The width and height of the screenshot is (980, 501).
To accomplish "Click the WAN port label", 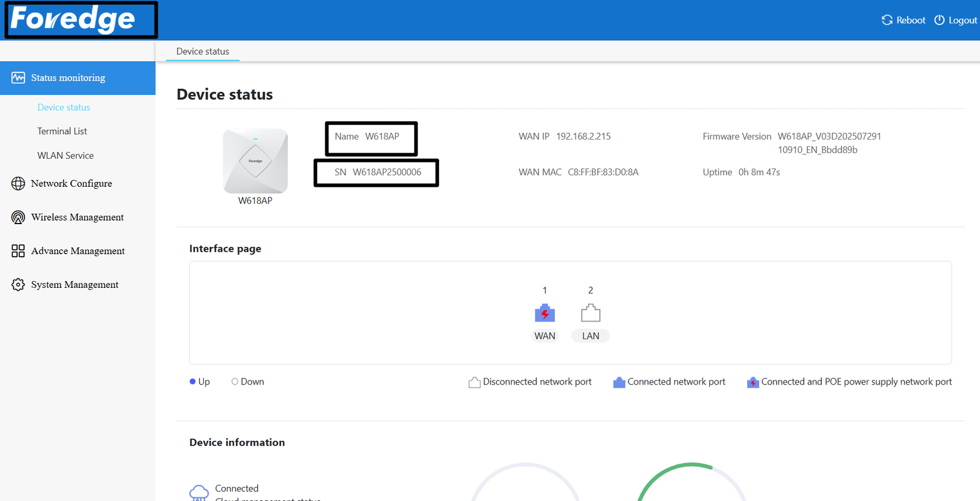I will coord(545,336).
